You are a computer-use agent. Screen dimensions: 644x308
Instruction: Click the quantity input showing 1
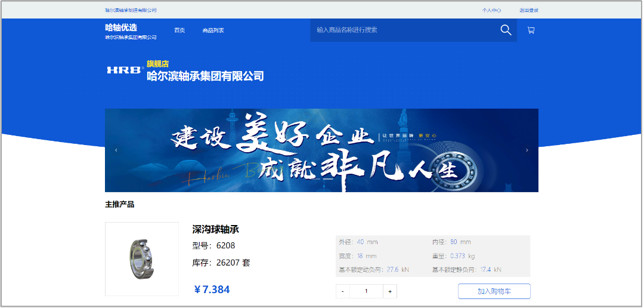point(366,291)
